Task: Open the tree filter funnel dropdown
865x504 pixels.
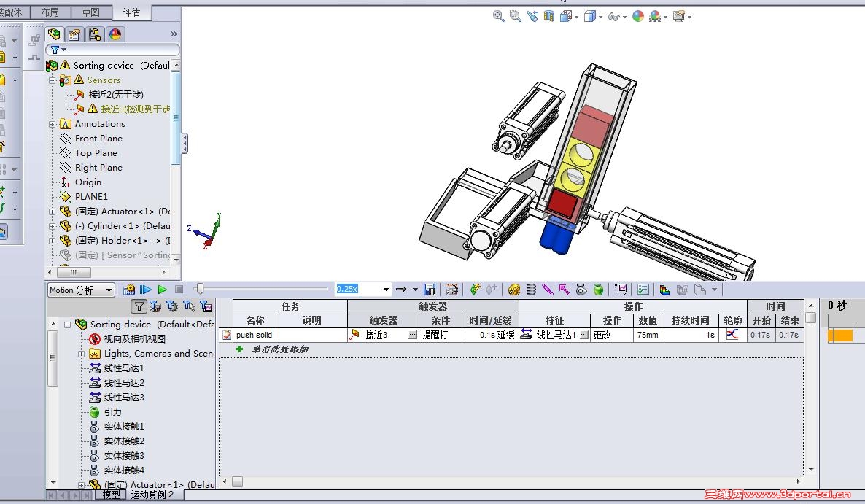Action: click(58, 50)
